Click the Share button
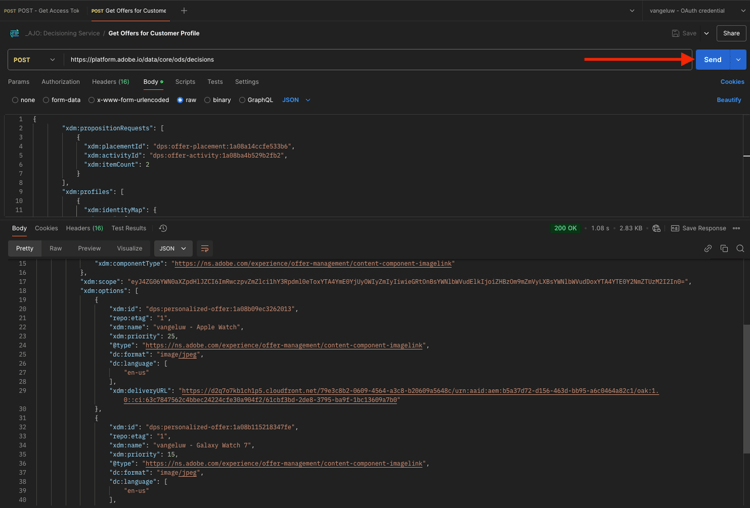750x508 pixels. (731, 33)
